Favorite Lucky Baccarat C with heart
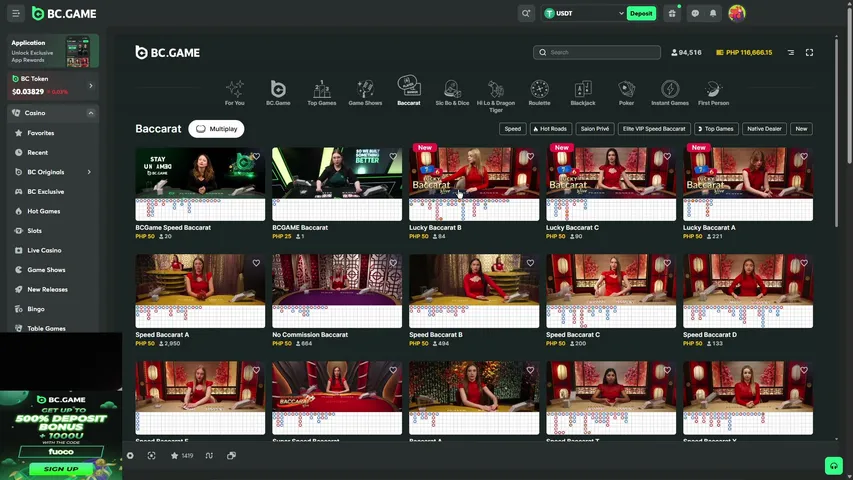 (x=667, y=156)
